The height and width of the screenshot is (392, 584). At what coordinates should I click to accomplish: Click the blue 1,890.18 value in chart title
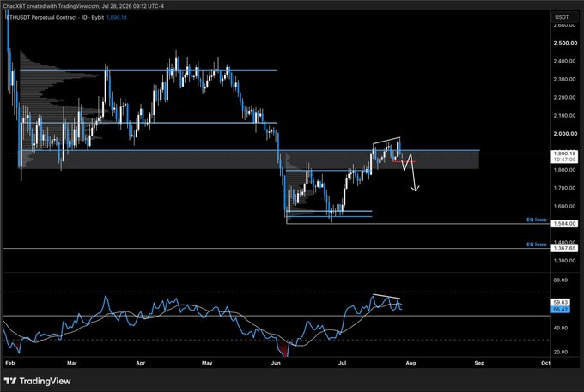(x=117, y=17)
